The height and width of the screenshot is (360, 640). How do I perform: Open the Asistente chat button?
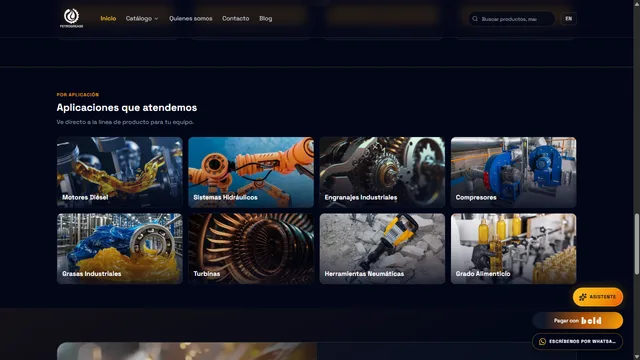[x=598, y=297]
